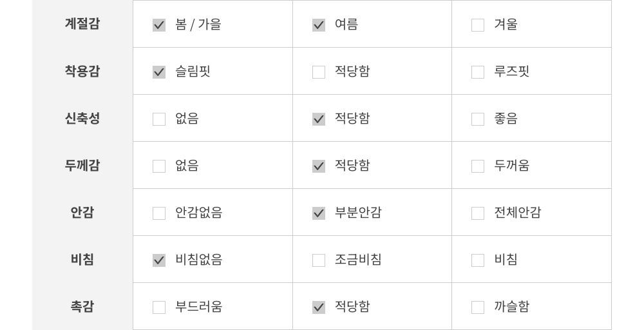Check the 루즈핏 fit checkbox
Viewport: 644px width, 330px height.
point(478,72)
